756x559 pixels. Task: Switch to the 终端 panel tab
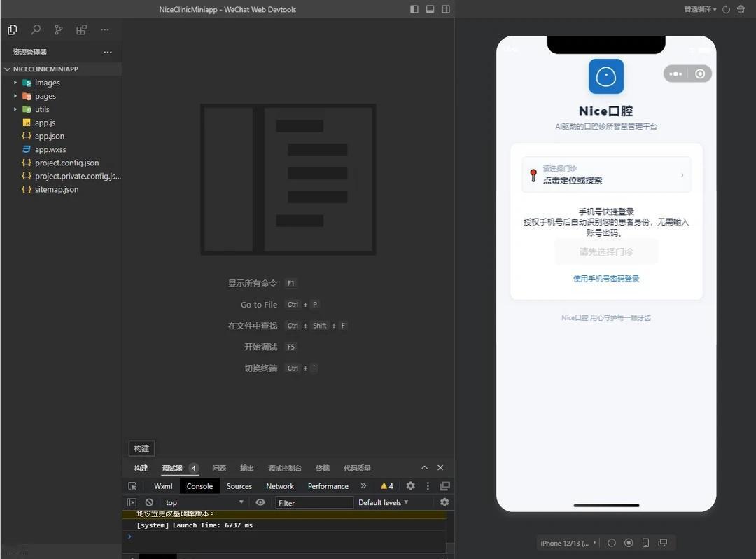[323, 468]
